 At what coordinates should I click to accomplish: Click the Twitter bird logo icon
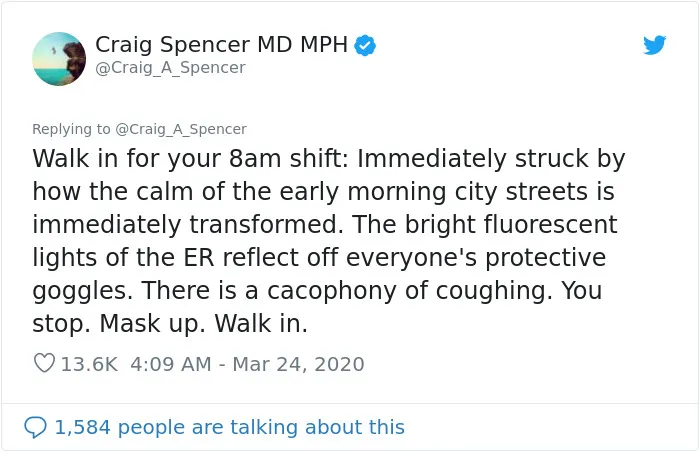654,45
